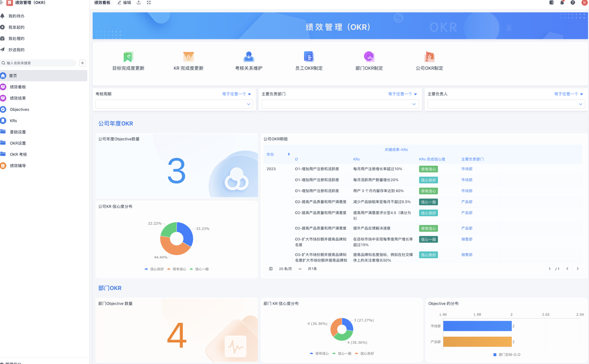
Task: Click the blue 市场部 bar in Objective chart
Action: (x=477, y=326)
